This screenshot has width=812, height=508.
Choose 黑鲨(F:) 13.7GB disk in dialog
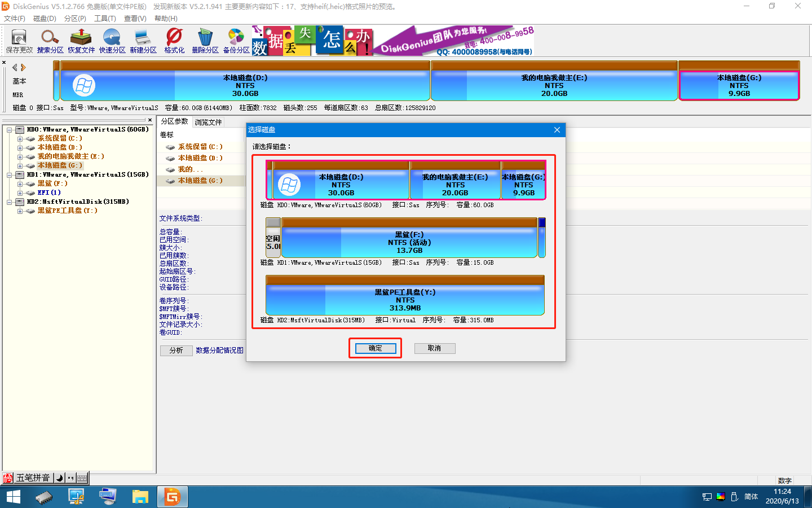pos(409,238)
